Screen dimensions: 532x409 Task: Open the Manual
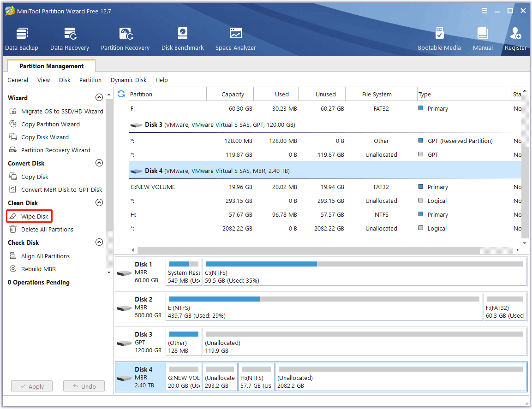(x=483, y=39)
